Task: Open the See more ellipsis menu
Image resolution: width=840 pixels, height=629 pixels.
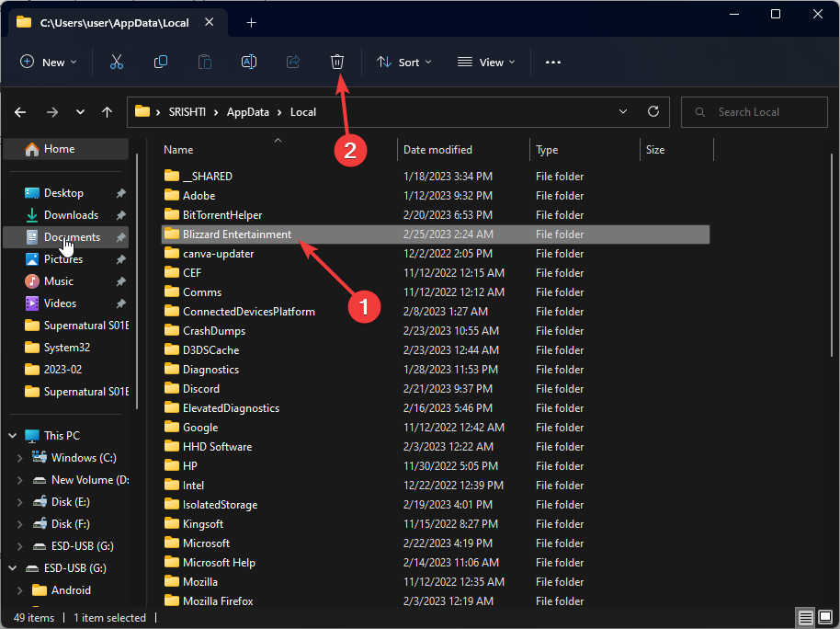Action: (552, 63)
